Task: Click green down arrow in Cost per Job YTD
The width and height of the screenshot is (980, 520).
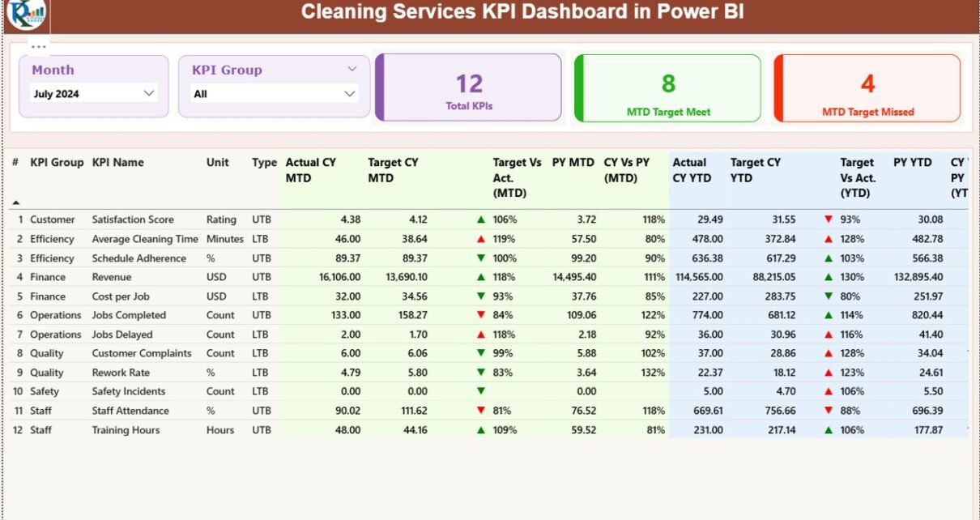Action: [828, 296]
